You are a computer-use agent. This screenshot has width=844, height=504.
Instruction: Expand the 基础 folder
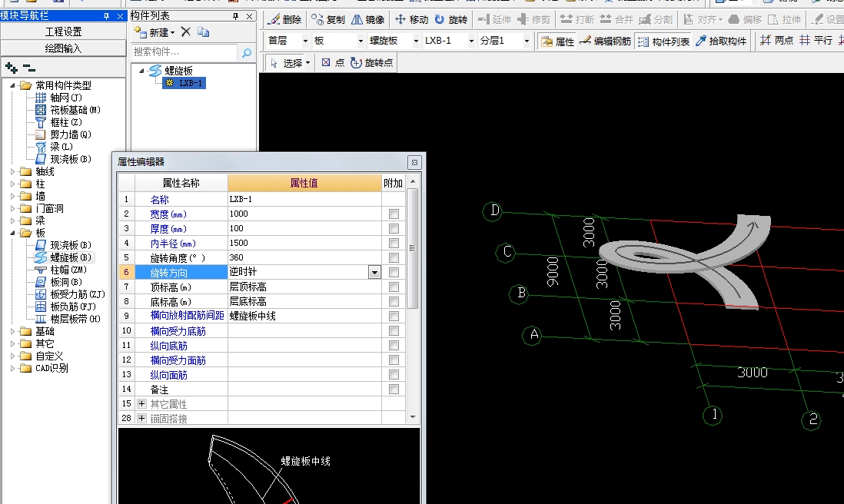point(12,331)
